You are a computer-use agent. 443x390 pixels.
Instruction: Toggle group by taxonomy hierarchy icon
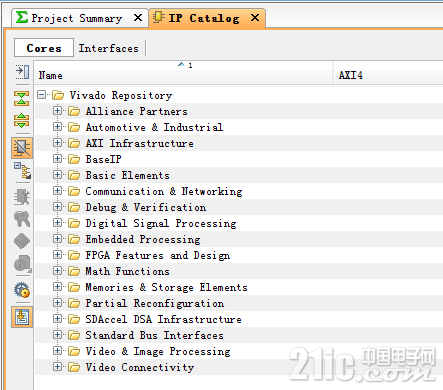tap(22, 171)
